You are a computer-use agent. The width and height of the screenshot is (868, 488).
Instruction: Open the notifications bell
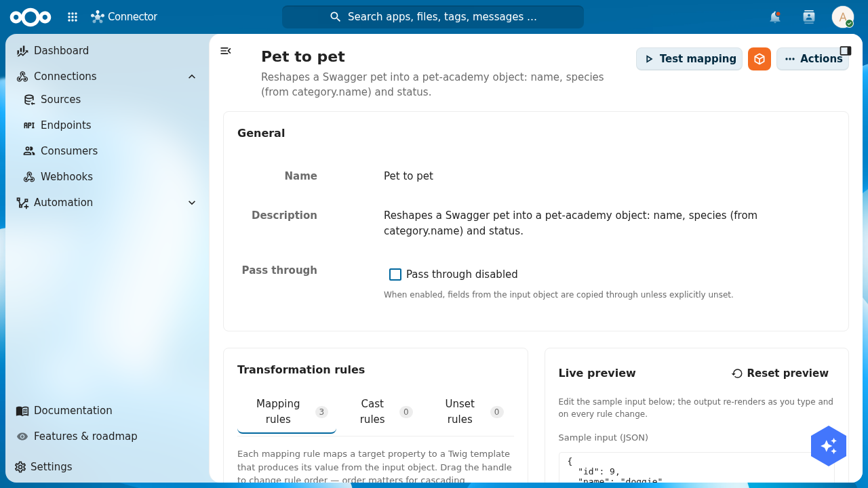(775, 17)
